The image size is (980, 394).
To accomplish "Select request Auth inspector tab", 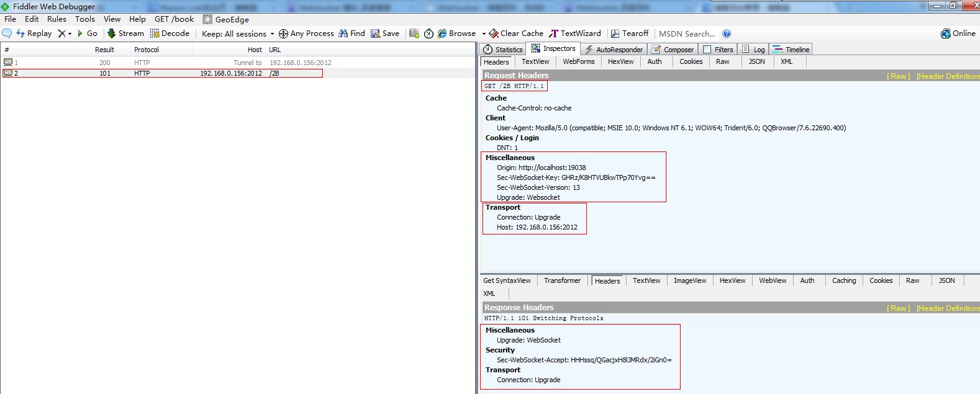I will tap(655, 61).
